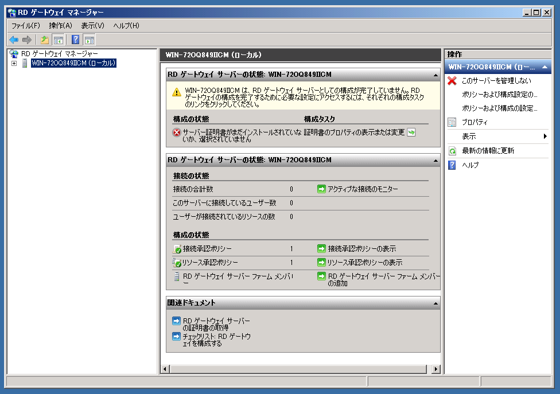The image size is (560, 394).
Task: Click blue arrow icon for チェックリスト document
Action: (x=176, y=336)
